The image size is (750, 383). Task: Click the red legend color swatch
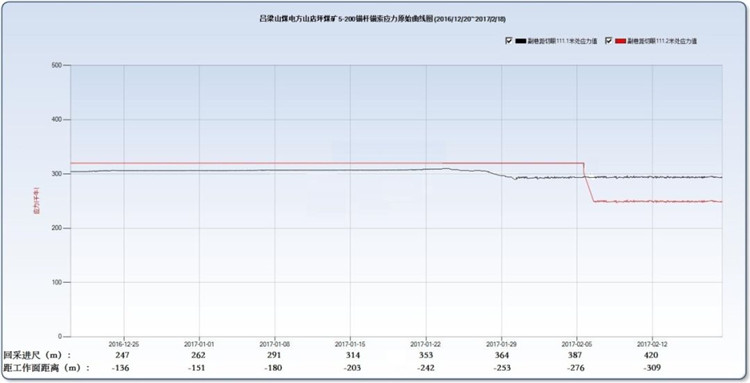click(620, 41)
